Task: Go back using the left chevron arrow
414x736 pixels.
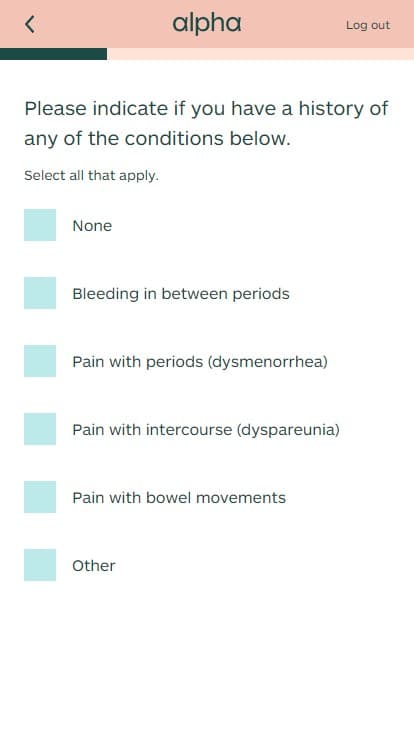Action: point(30,24)
